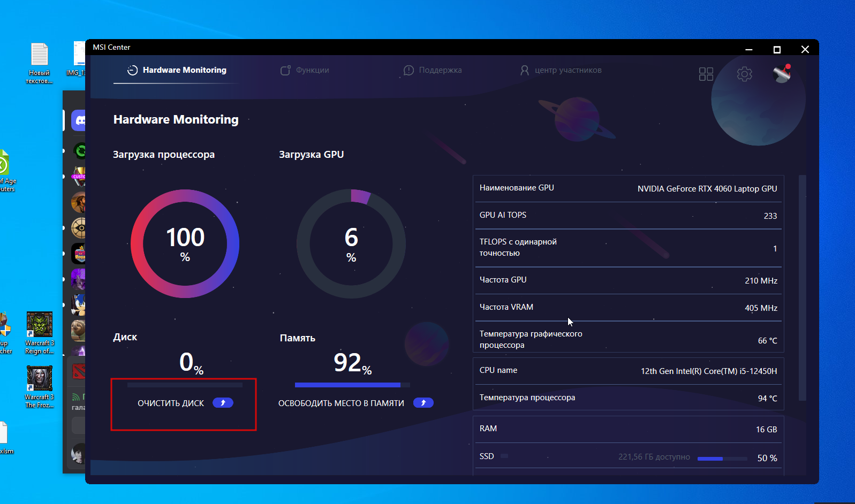This screenshot has height=504, width=855.
Task: Maximize the MSI Center window
Action: [777, 49]
